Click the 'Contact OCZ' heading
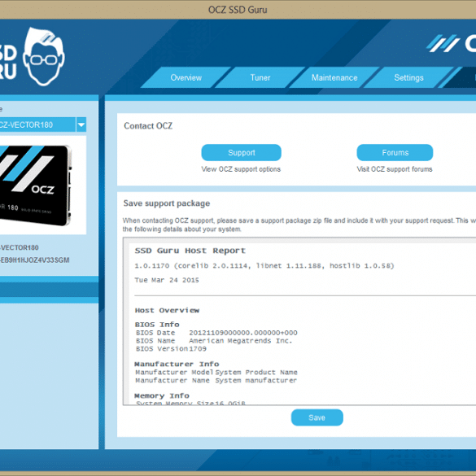The width and height of the screenshot is (476, 476). [148, 125]
